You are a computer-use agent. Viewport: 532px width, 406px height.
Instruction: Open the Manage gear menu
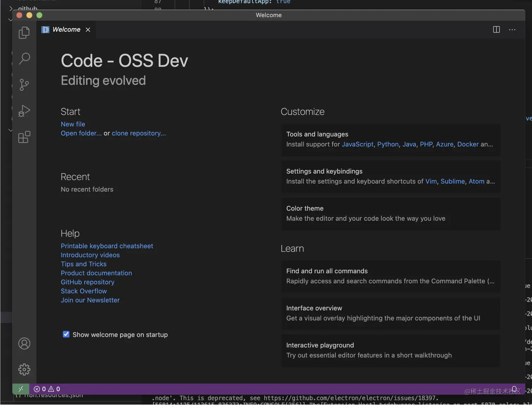click(24, 369)
